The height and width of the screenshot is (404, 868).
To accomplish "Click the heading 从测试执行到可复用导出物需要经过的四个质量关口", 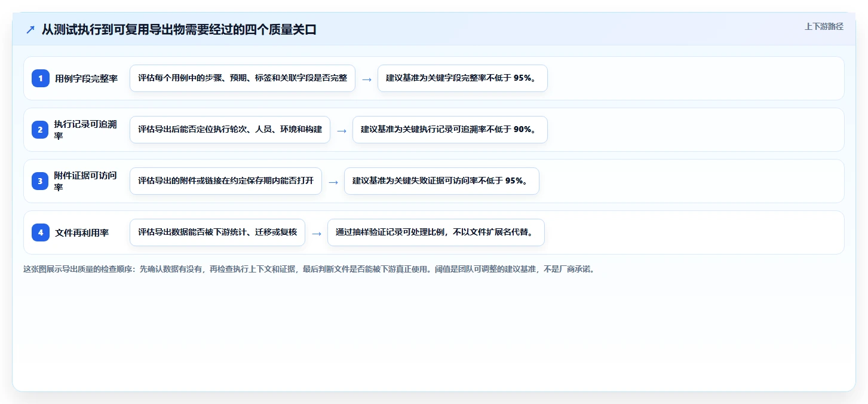I will pos(179,30).
